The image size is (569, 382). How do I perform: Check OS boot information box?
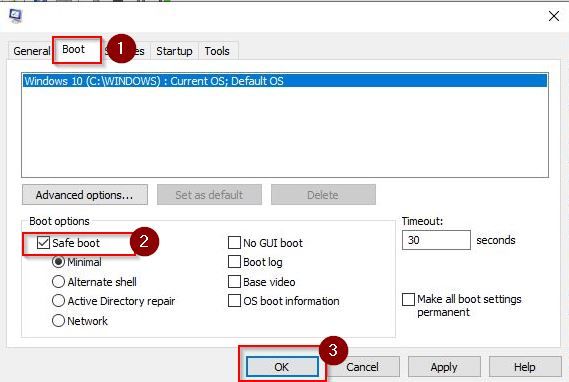pos(234,301)
